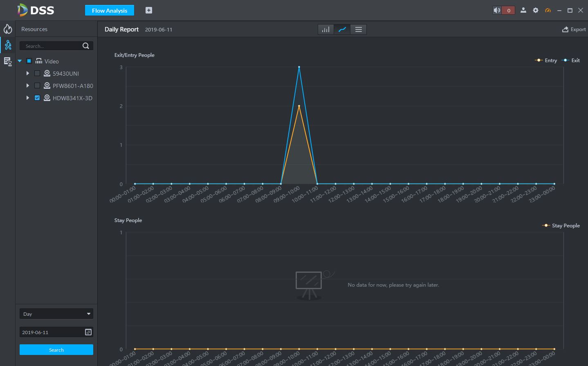Select the line chart view icon
The height and width of the screenshot is (366, 588).
point(342,29)
